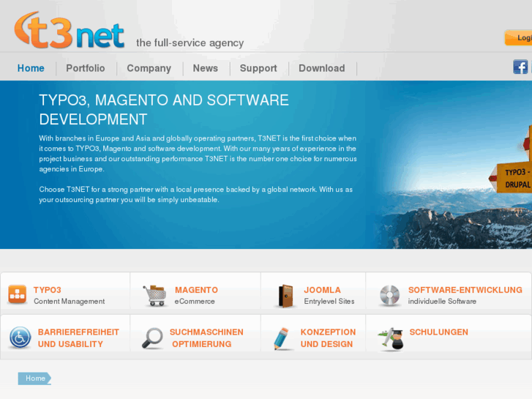Click the Barrierefreiheit wheelchair accessibility icon
The width and height of the screenshot is (532, 399).
[20, 338]
